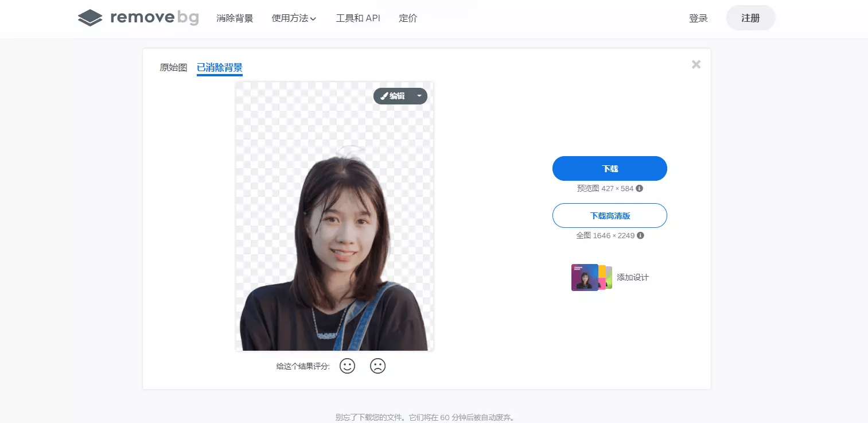Expand the 使用方法 dropdown menu
Image resolution: width=868 pixels, height=423 pixels.
294,18
